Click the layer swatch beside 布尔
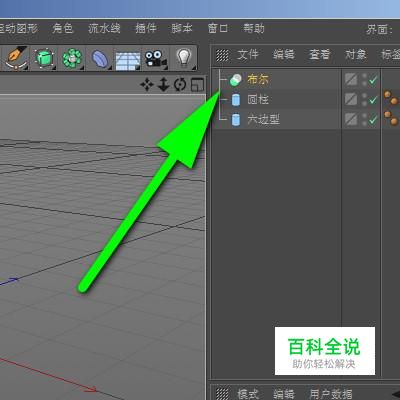The width and height of the screenshot is (400, 400). point(351,79)
